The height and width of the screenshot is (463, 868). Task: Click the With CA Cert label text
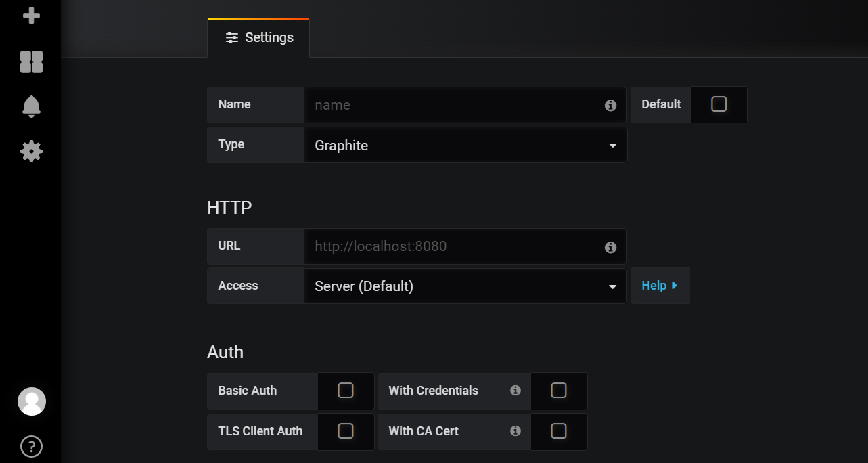pyautogui.click(x=424, y=431)
